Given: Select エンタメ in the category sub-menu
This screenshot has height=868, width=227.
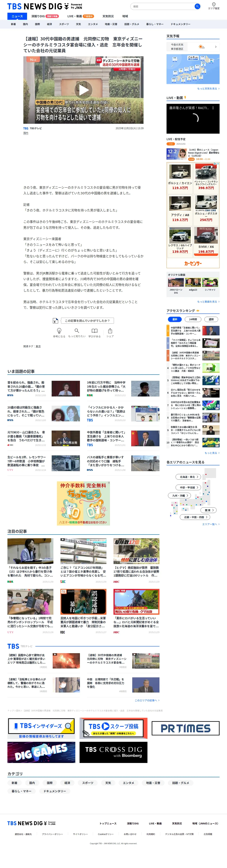Looking at the screenshot, I should point(93,24).
